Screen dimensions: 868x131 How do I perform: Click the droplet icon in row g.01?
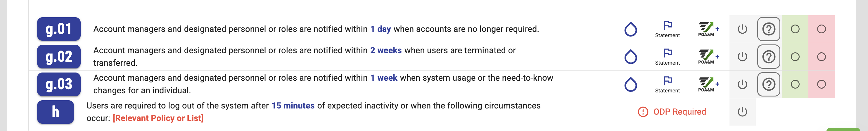click(630, 29)
